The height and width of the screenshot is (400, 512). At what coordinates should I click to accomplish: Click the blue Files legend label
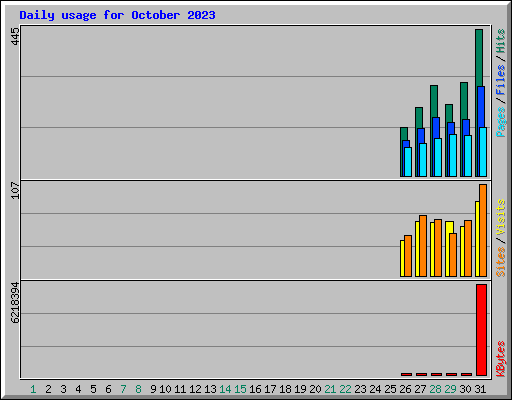(500, 80)
